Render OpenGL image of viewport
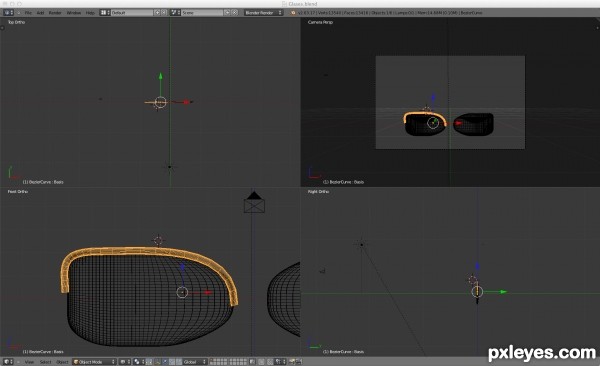Viewport: 600px width, 366px height. pos(292,362)
